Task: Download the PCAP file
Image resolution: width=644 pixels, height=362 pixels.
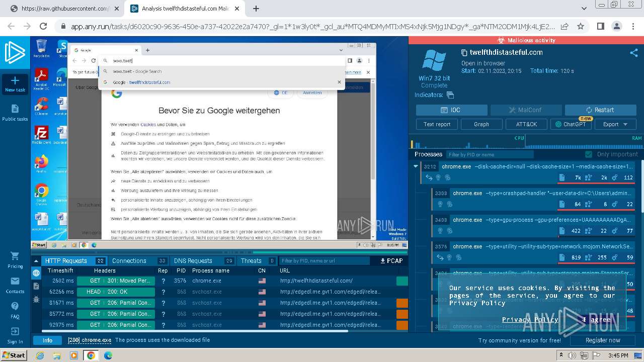Action: coord(391,260)
